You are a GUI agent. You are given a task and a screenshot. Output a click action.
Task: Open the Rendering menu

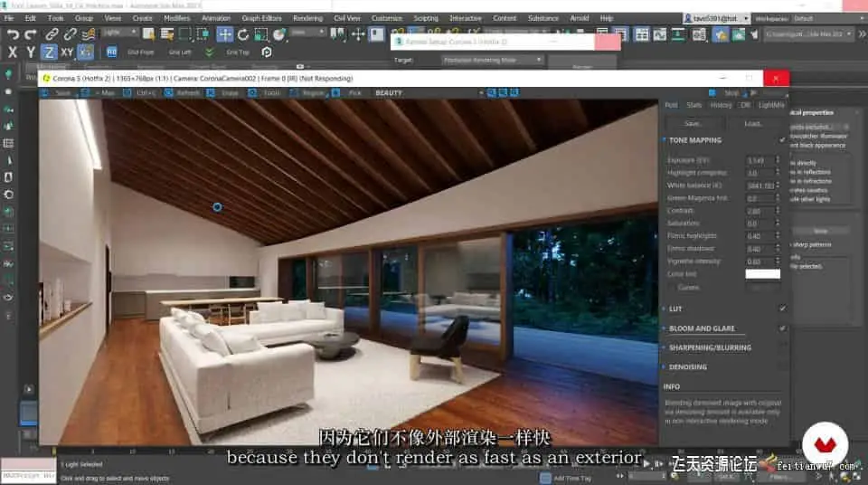pos(307,18)
